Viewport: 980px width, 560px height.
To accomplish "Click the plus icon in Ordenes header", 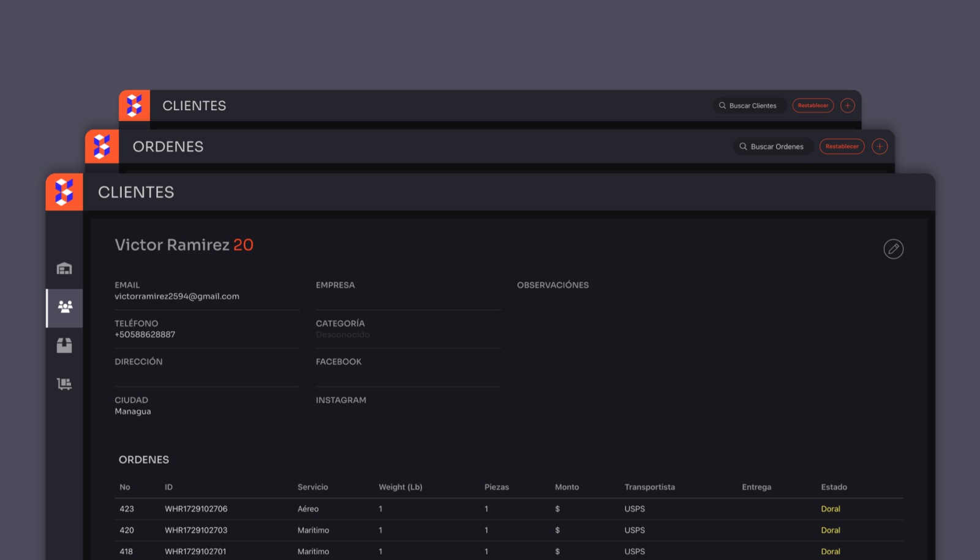I will tap(880, 147).
